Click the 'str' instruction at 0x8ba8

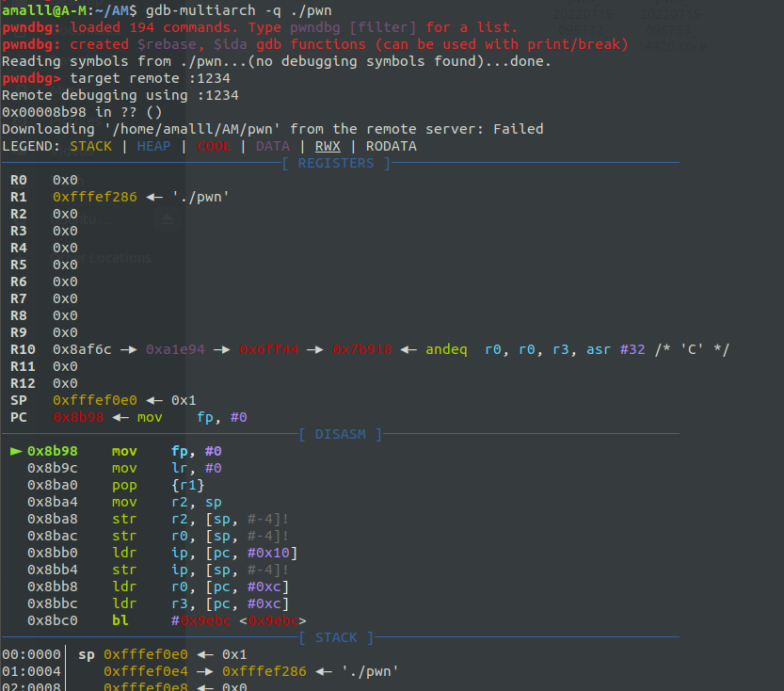pyautogui.click(x=124, y=519)
